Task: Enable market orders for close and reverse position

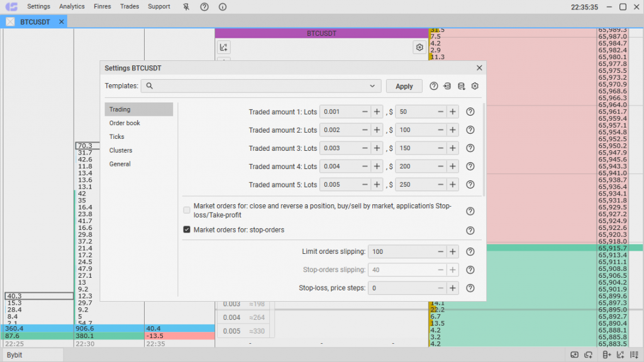Action: 187,210
